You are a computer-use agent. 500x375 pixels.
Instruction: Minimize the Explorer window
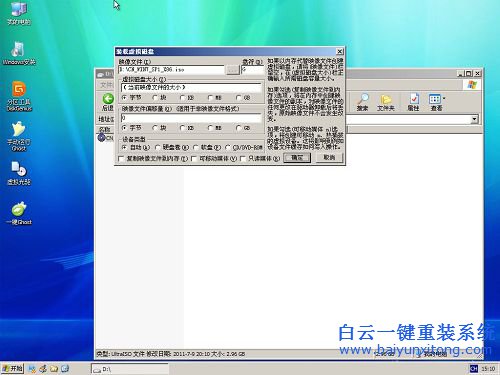pos(461,73)
